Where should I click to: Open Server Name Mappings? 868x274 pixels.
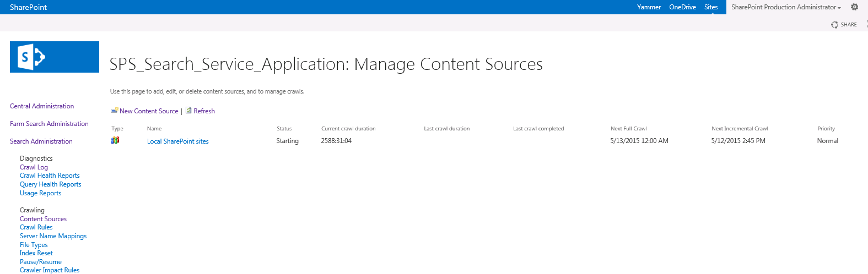tap(53, 236)
